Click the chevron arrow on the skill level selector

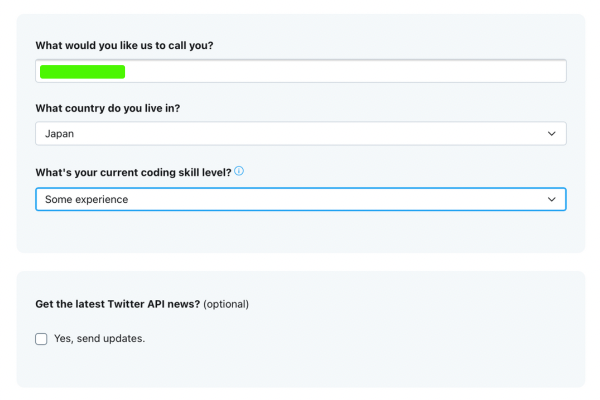click(x=552, y=199)
